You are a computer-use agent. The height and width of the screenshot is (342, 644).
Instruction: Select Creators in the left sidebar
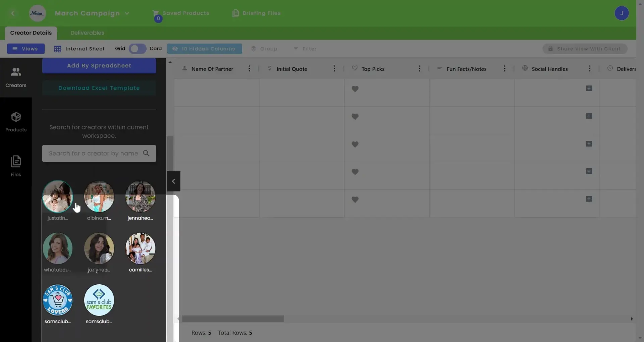16,76
